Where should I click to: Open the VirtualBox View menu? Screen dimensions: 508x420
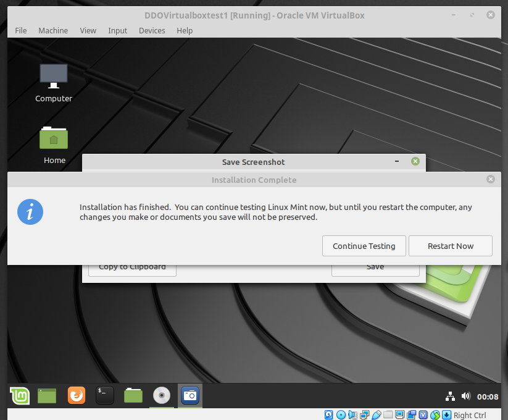tap(88, 30)
